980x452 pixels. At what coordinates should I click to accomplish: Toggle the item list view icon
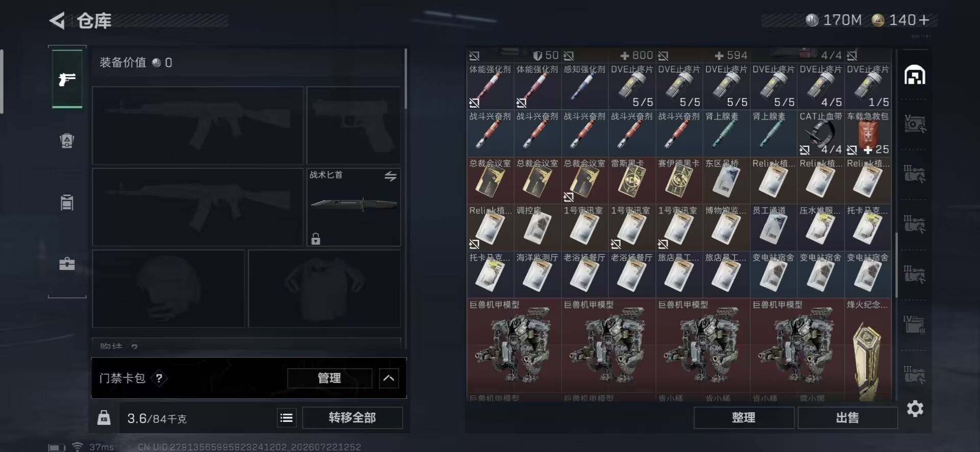pos(286,418)
